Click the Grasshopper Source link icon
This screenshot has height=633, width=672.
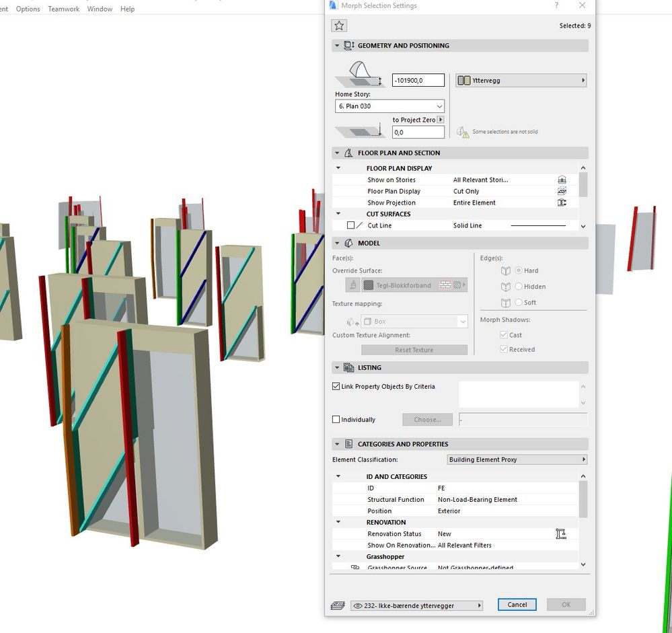(355, 568)
